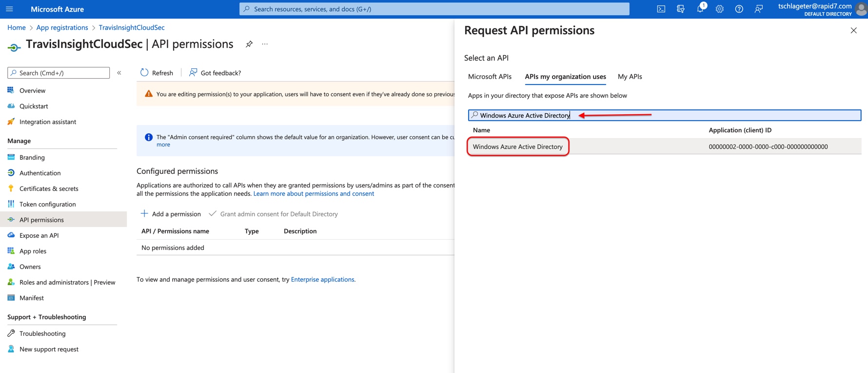Switch to My APIs tab

(x=630, y=77)
